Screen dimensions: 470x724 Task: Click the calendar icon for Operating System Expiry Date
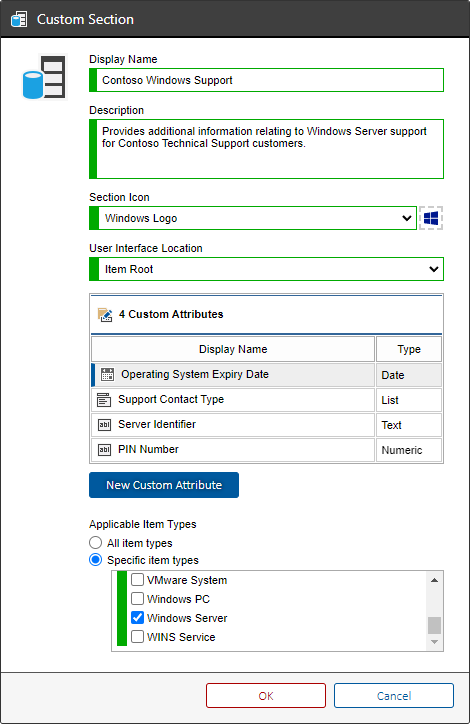point(107,374)
